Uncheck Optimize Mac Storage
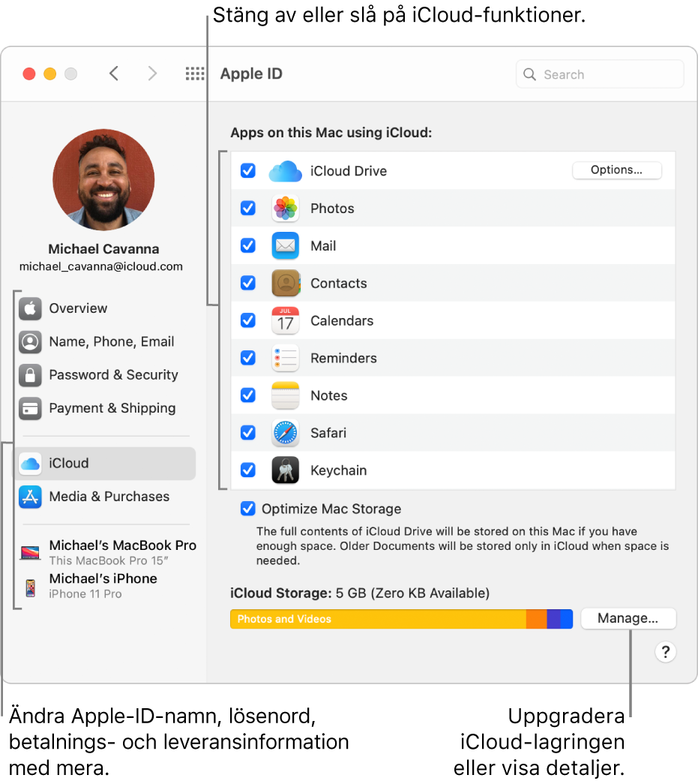The width and height of the screenshot is (698, 784). (x=248, y=509)
